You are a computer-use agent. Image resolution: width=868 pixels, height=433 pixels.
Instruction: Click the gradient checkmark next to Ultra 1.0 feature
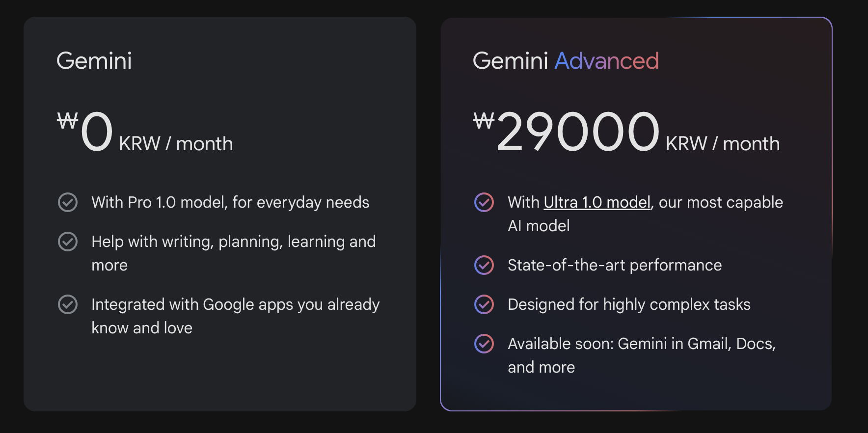coord(484,202)
